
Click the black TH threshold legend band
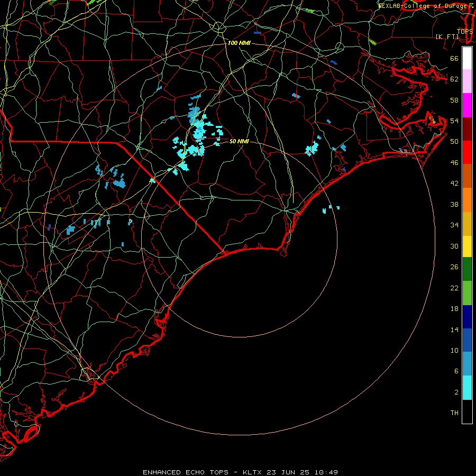[x=467, y=411]
